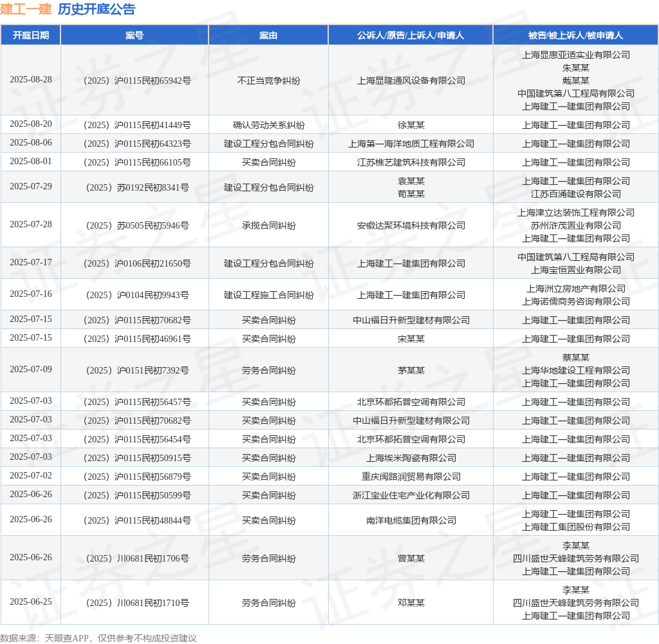Select date cell 2025-07-09
The height and width of the screenshot is (644, 659).
pos(31,369)
